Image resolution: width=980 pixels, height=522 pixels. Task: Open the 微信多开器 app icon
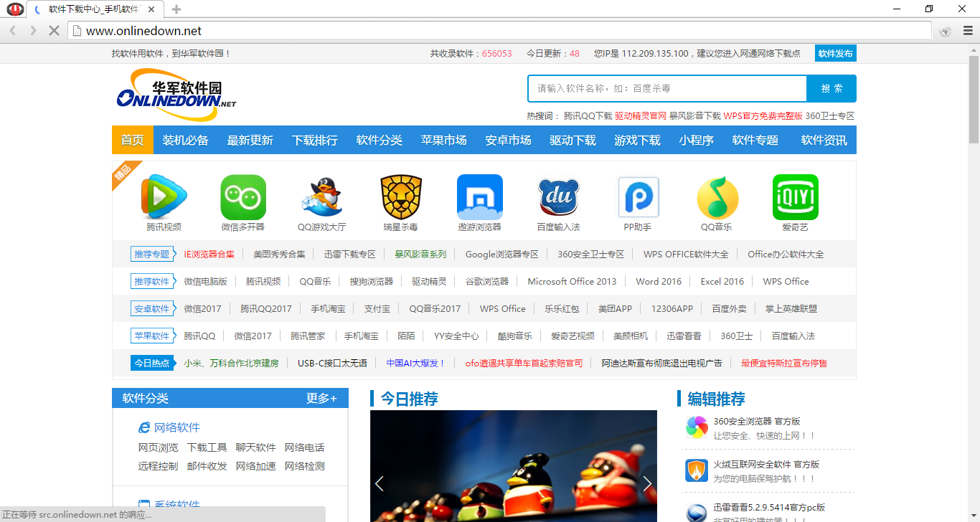243,197
